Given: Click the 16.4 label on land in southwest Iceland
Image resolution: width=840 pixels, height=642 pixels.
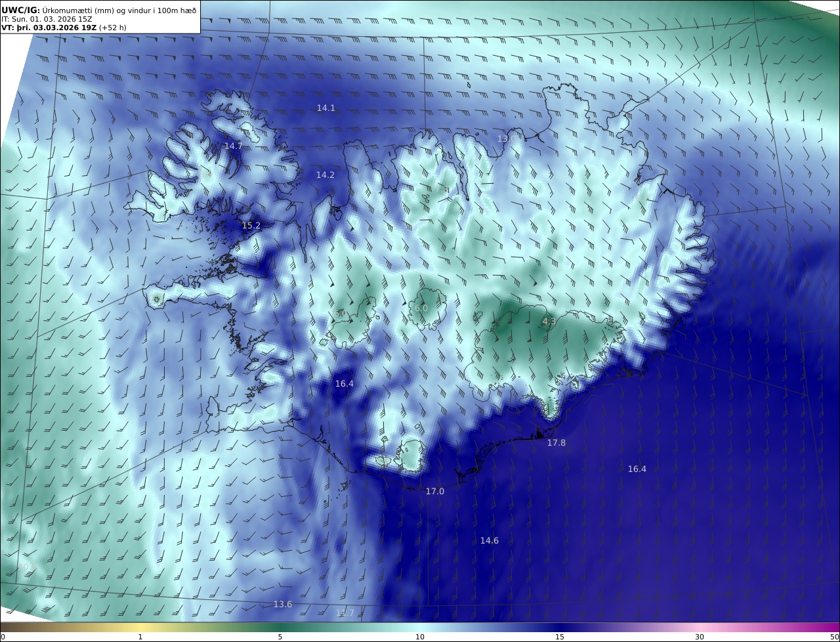Looking at the screenshot, I should pos(345,383).
